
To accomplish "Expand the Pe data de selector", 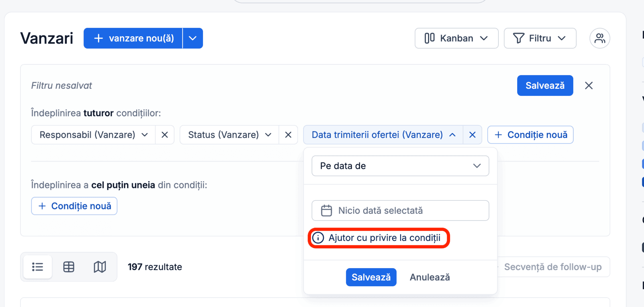I will coord(400,166).
